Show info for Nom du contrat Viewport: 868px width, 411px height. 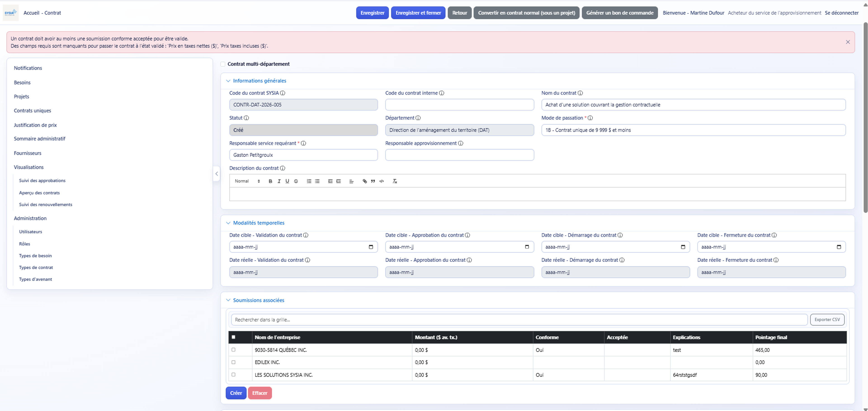point(580,93)
